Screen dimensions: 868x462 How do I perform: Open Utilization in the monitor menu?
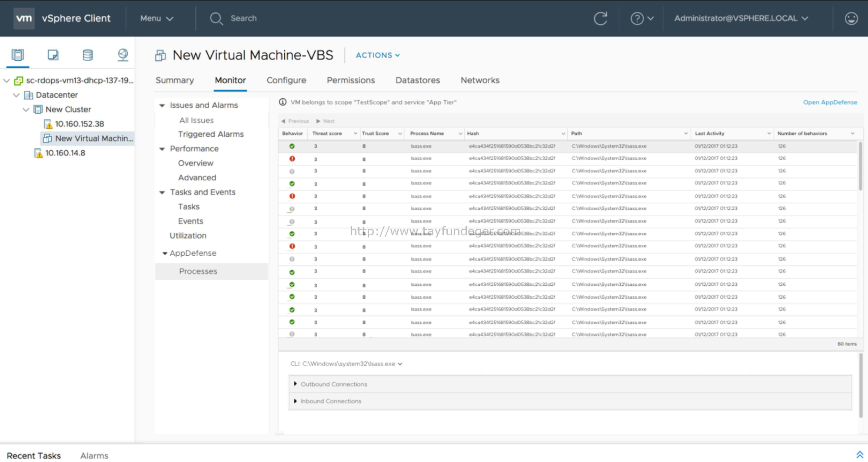click(x=188, y=236)
